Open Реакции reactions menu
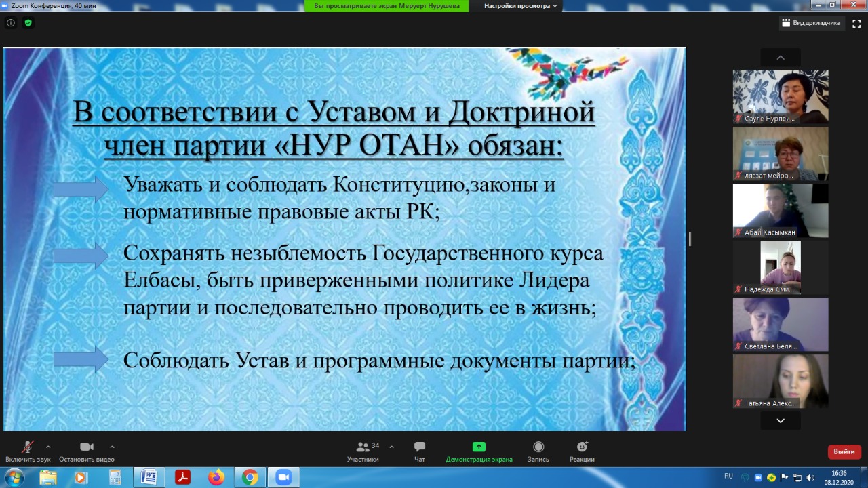 (582, 451)
